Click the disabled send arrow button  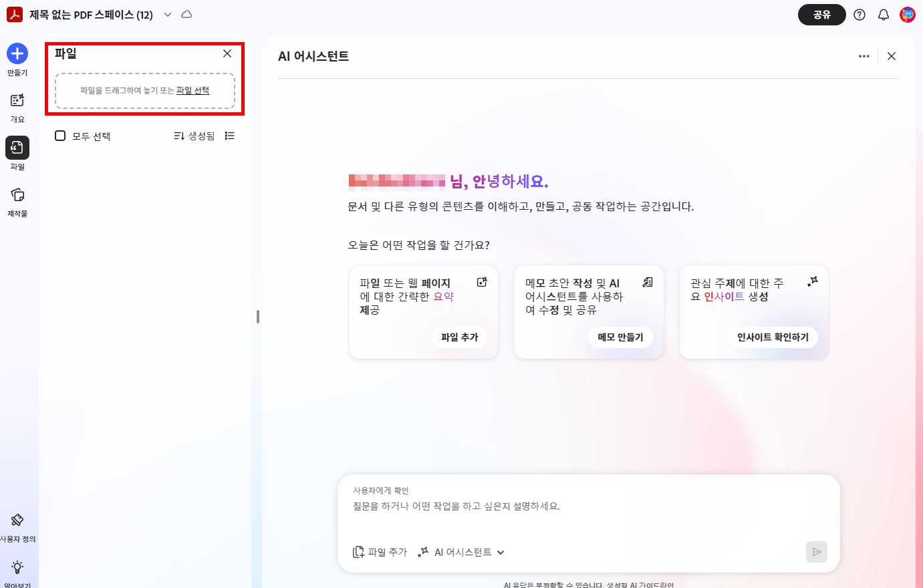coord(817,552)
